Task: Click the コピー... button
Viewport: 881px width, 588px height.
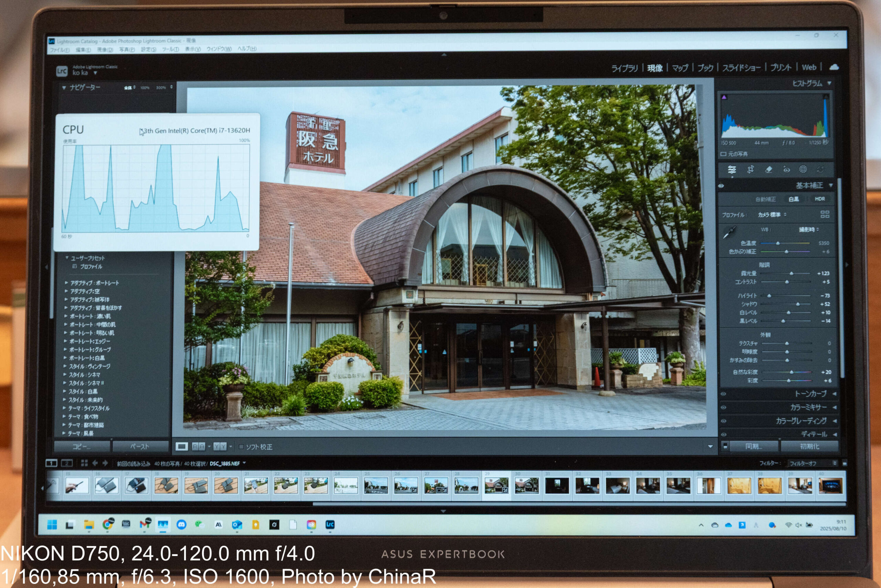Action: (x=82, y=446)
